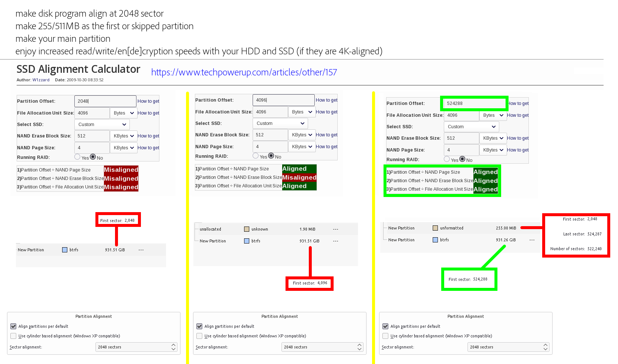Enable cylinder based alignment in the right Partition Alignment panel

pos(385,336)
